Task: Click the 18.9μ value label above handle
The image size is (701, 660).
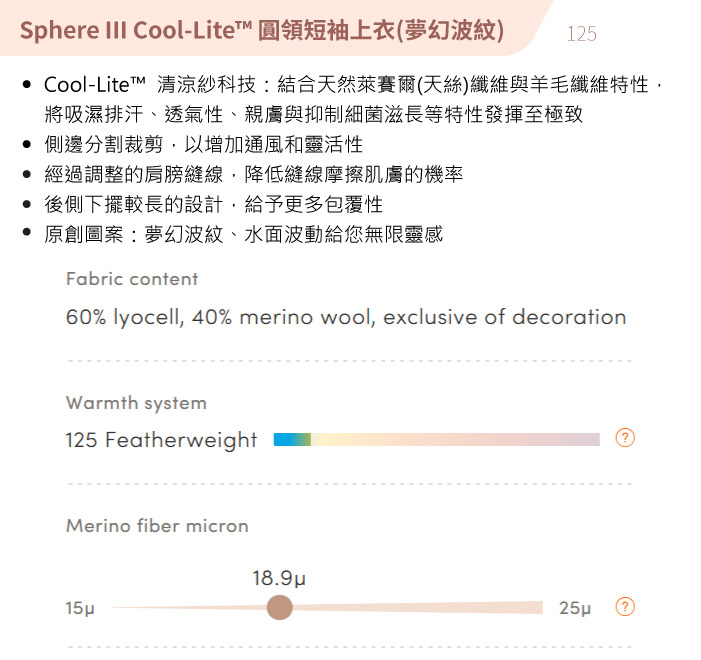Action: click(x=279, y=578)
